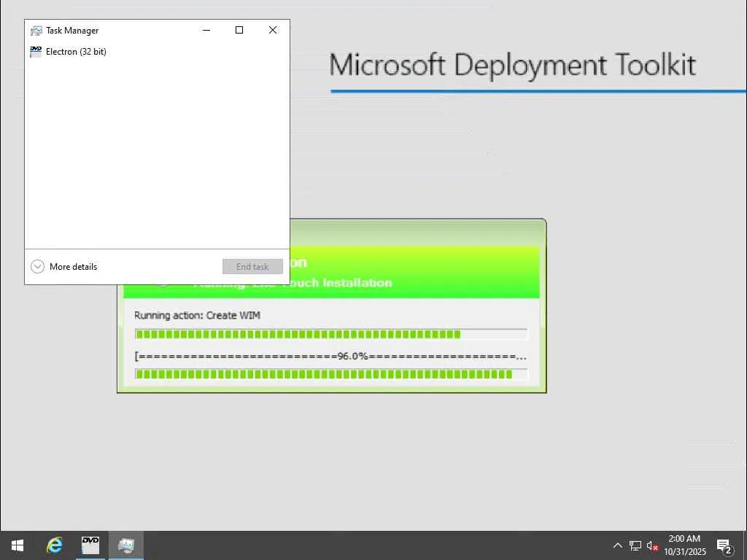
Task: Close the Task Manager window
Action: [x=273, y=30]
